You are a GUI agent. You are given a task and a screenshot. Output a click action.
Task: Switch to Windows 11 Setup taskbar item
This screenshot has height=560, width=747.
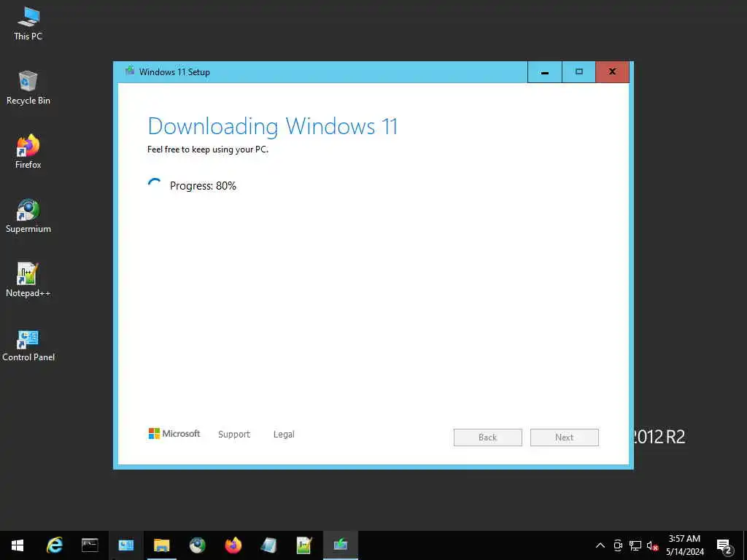[x=340, y=545]
